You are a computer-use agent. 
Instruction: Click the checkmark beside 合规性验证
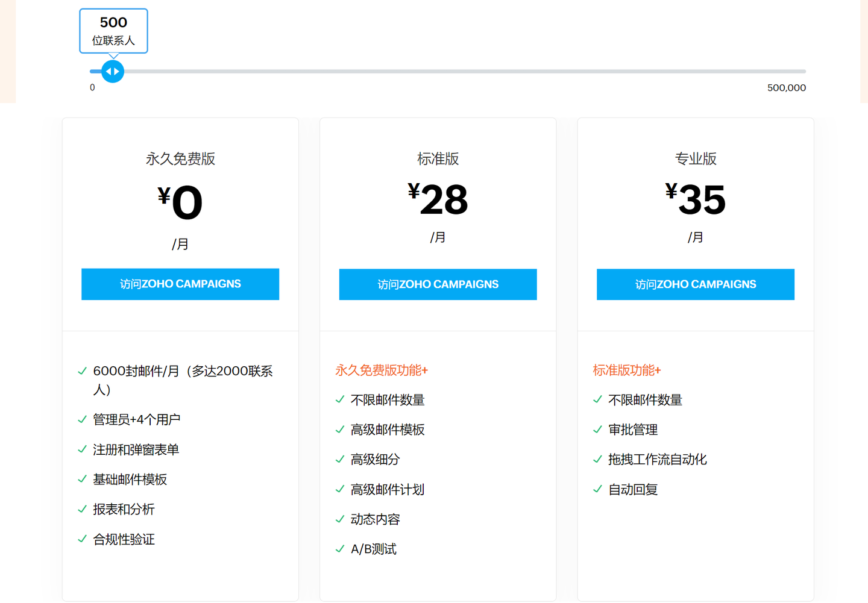(83, 539)
